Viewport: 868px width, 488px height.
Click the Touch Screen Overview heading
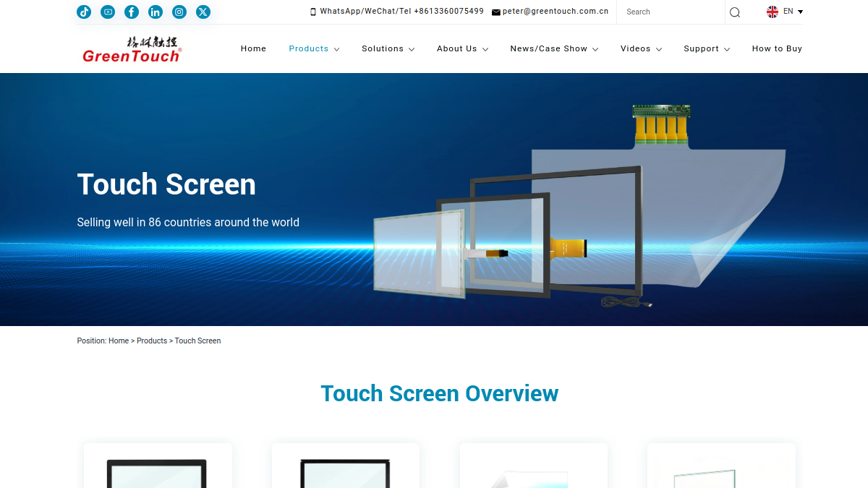[x=440, y=393]
